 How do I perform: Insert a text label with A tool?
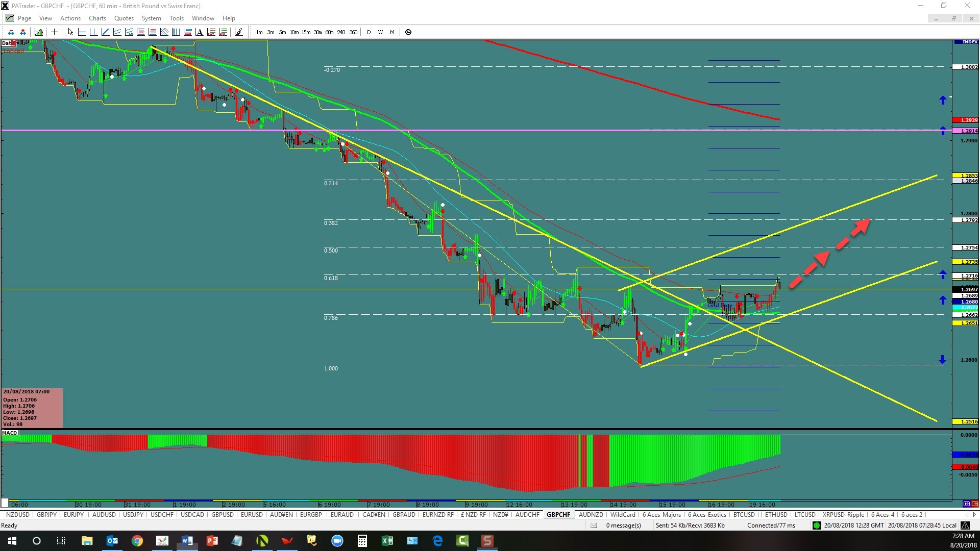point(199,32)
